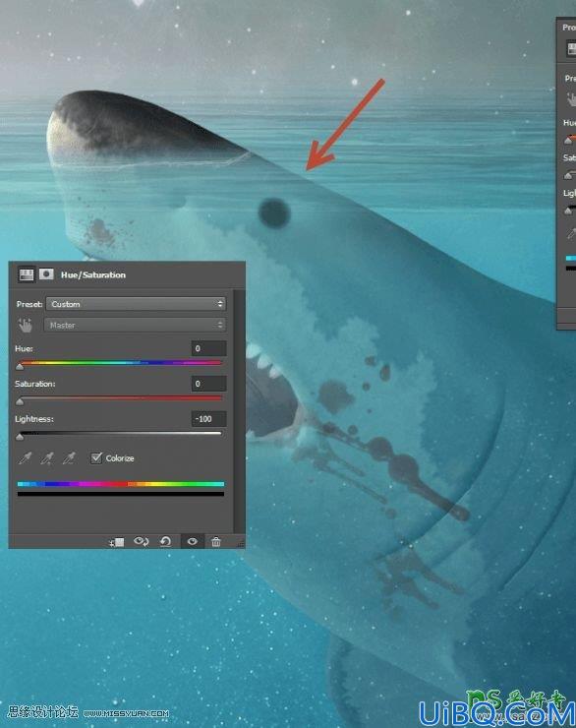The height and width of the screenshot is (728, 576).
Task: Click the Saturation value field
Action: (x=208, y=384)
